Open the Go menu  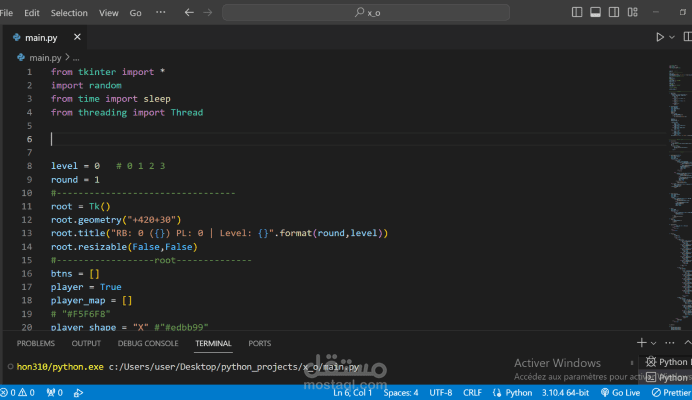tap(135, 13)
